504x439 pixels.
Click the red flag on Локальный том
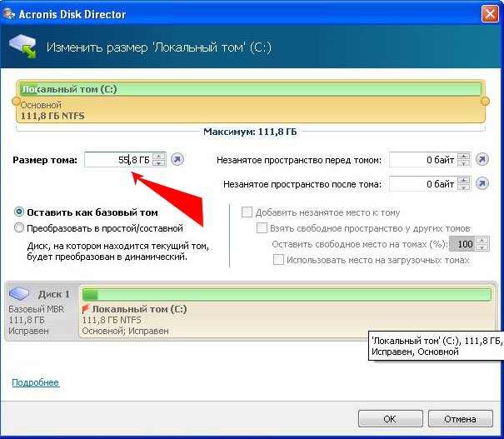[86, 308]
